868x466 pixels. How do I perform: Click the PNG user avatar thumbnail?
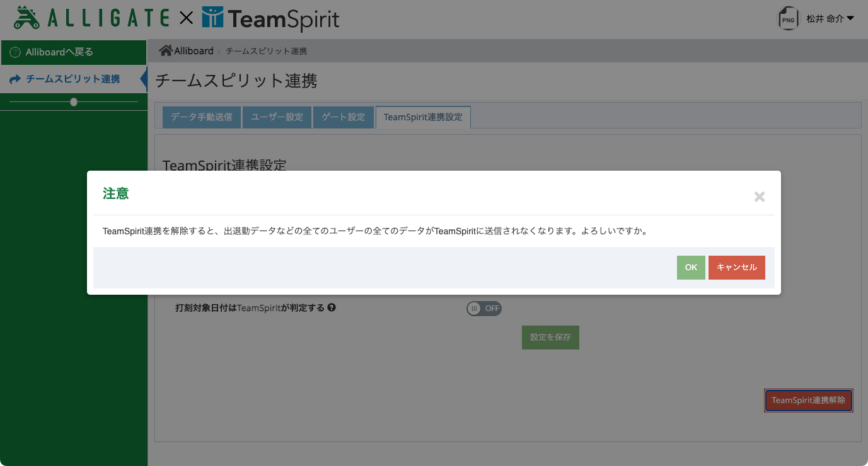click(x=788, y=19)
